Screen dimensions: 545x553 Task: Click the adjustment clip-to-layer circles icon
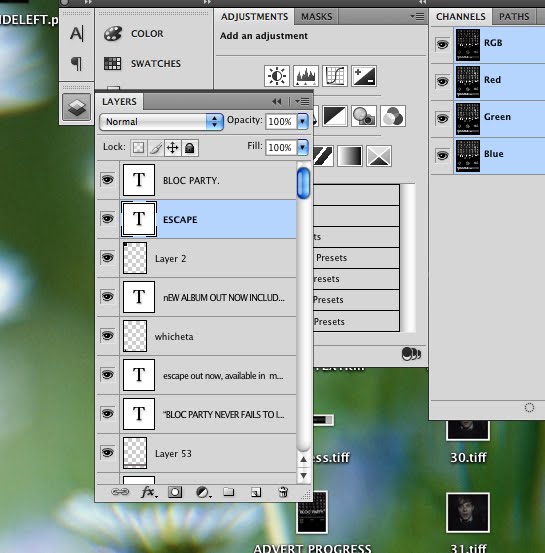411,354
